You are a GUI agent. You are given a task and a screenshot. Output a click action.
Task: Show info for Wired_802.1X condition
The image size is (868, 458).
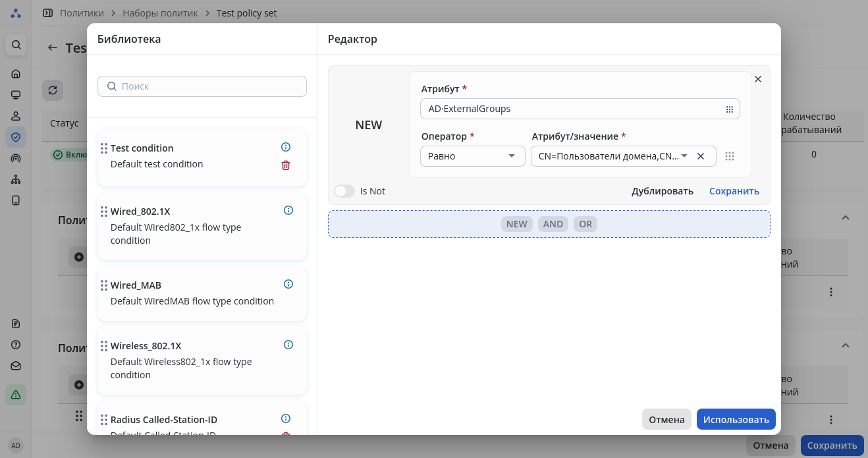coord(288,210)
